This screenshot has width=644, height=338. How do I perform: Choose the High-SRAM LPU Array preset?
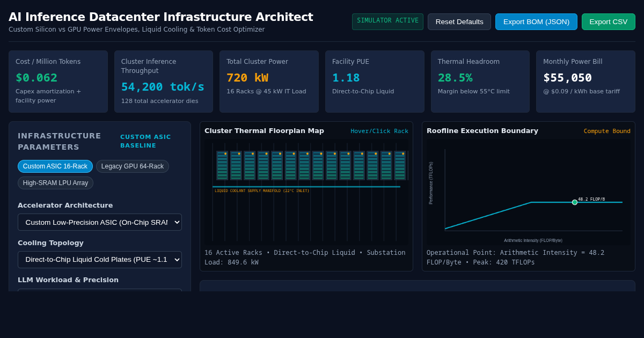point(55,183)
